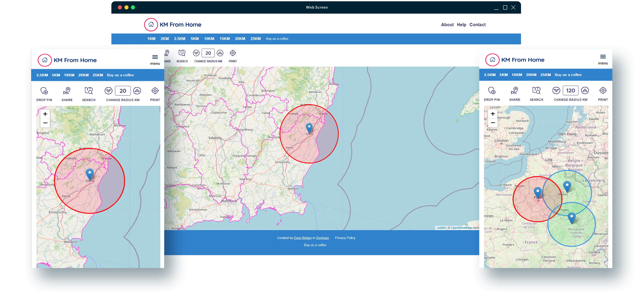
Task: Click home logo icon in web header
Action: pos(151,25)
